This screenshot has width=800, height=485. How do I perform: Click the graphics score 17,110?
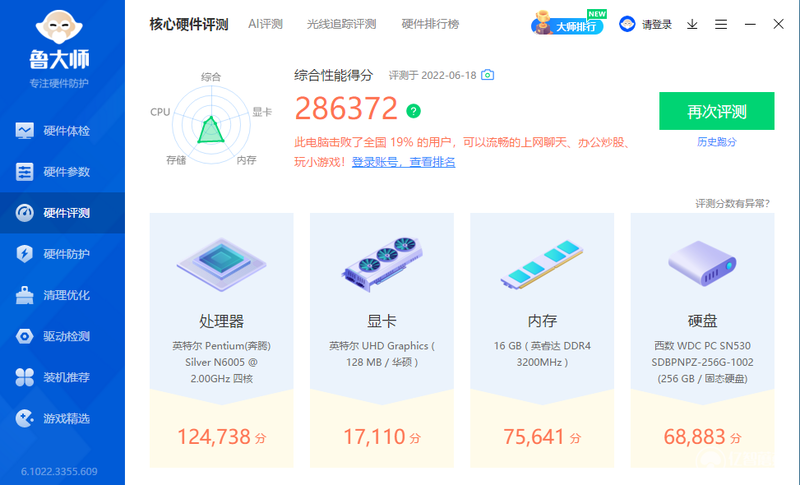[374, 437]
